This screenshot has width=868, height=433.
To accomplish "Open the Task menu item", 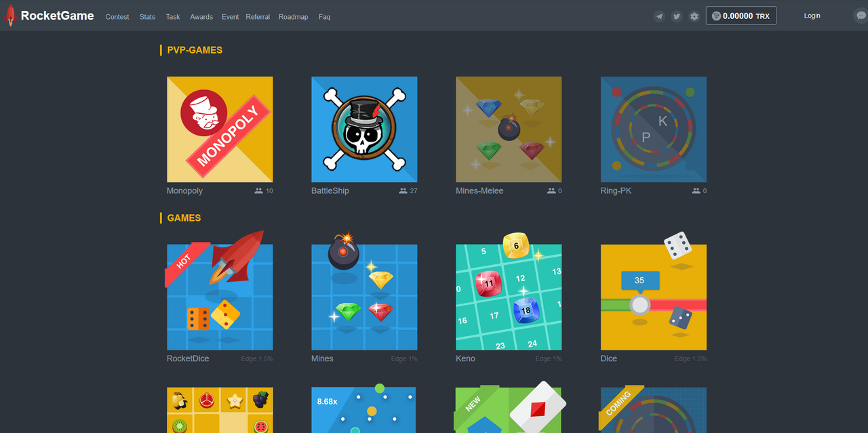I will 173,17.
